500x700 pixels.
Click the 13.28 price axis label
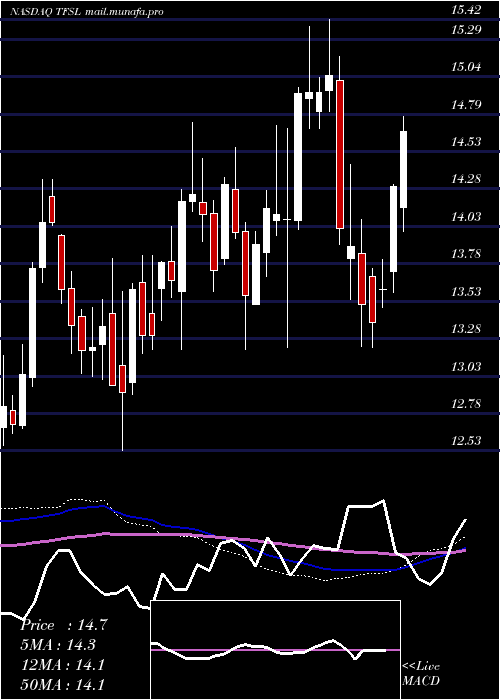[466, 329]
